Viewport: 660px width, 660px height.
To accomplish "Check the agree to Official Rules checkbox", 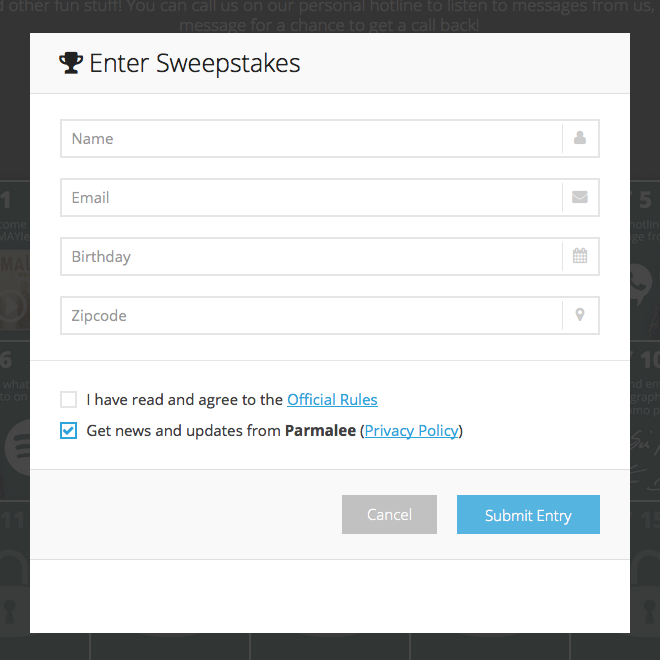I will tap(68, 399).
